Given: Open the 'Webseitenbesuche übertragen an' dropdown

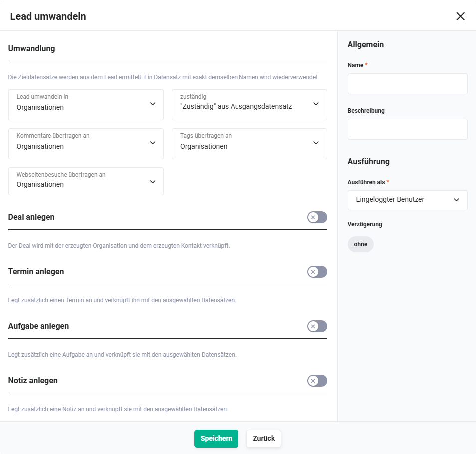Looking at the screenshot, I should (x=86, y=181).
